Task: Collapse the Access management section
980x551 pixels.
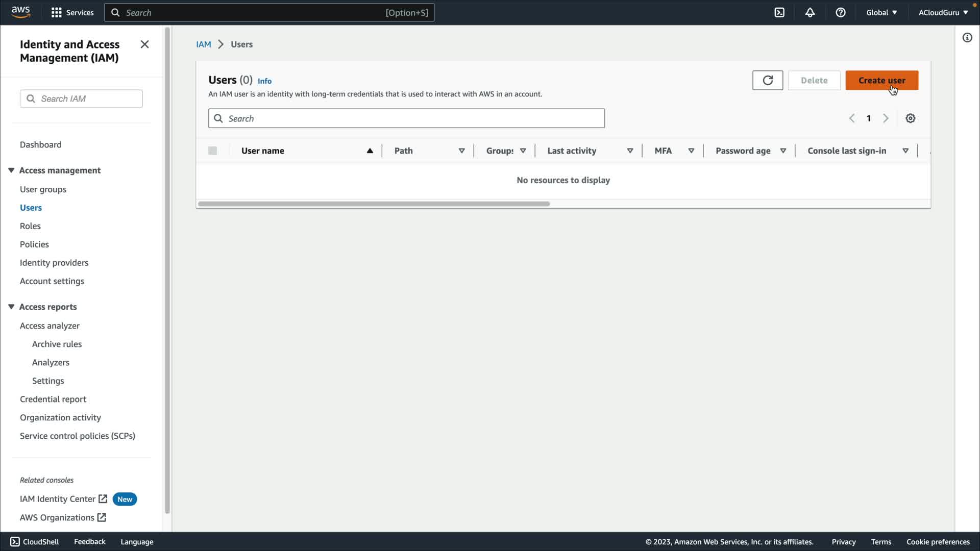Action: tap(11, 170)
